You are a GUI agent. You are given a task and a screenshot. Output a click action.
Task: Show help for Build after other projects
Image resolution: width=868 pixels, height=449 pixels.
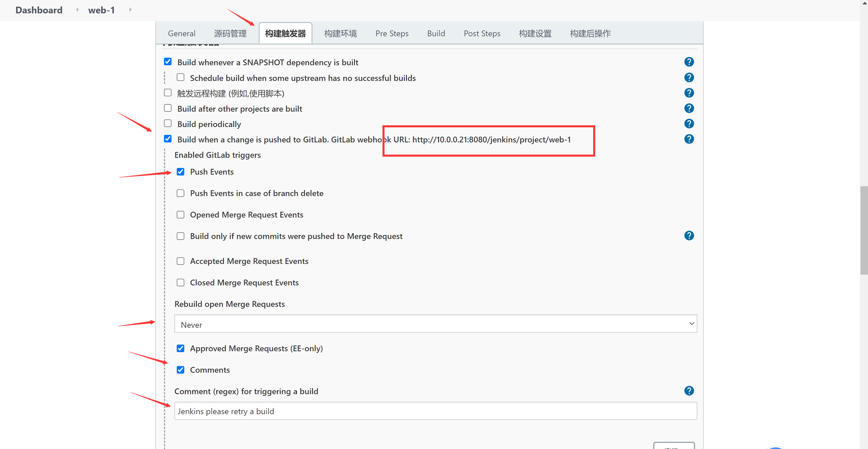coord(689,108)
